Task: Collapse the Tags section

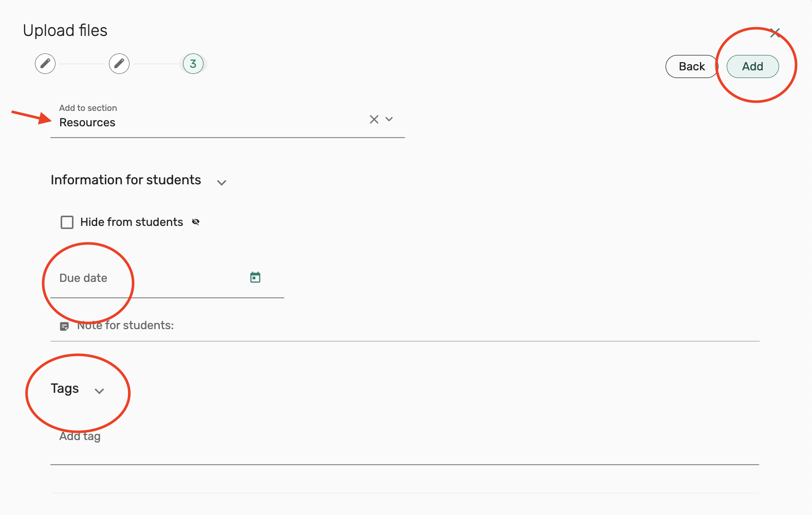Action: (100, 391)
